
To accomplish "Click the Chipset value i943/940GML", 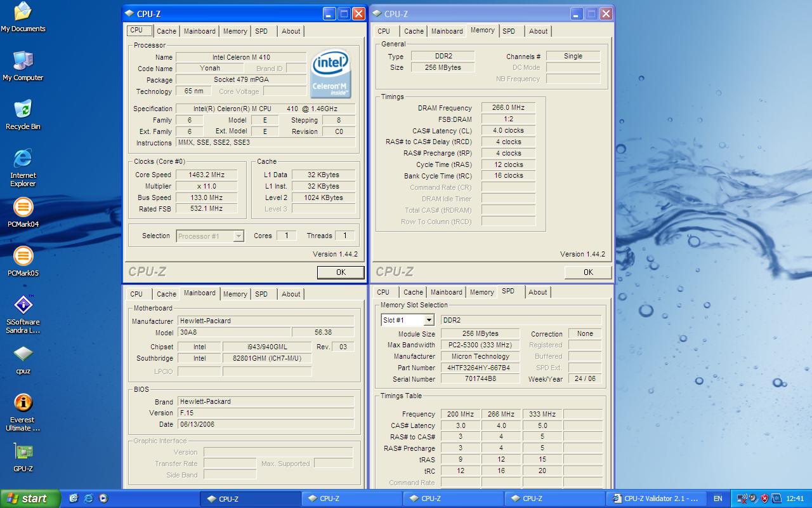I will 266,347.
